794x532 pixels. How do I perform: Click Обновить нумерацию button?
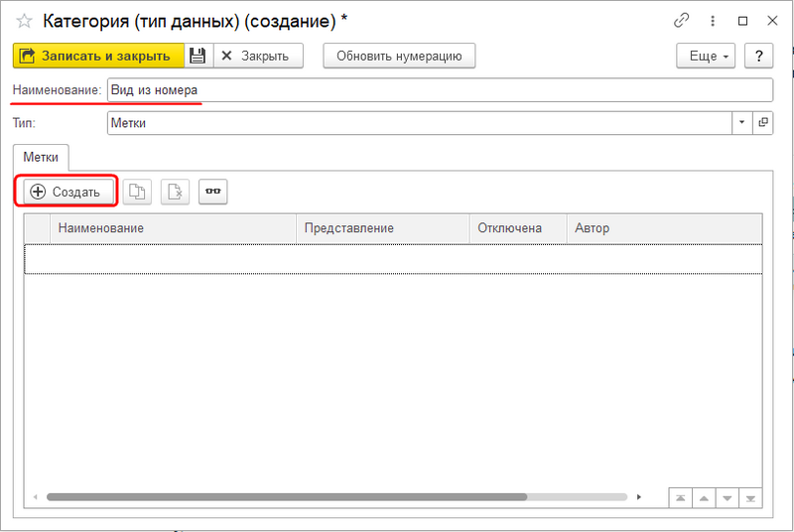click(399, 56)
